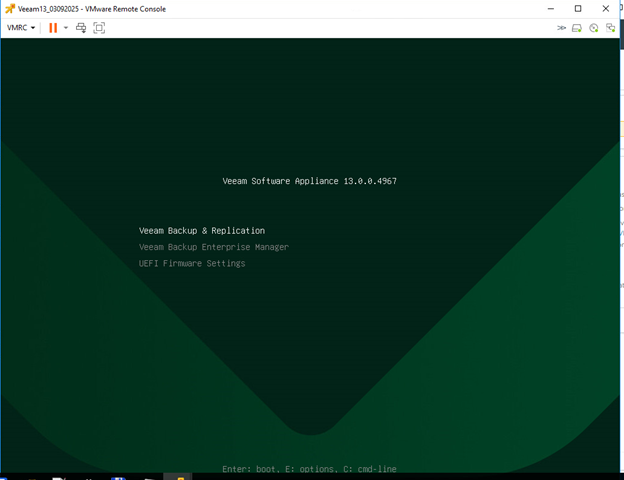Click the network adapter device icon
The image size is (624, 480).
tap(610, 28)
